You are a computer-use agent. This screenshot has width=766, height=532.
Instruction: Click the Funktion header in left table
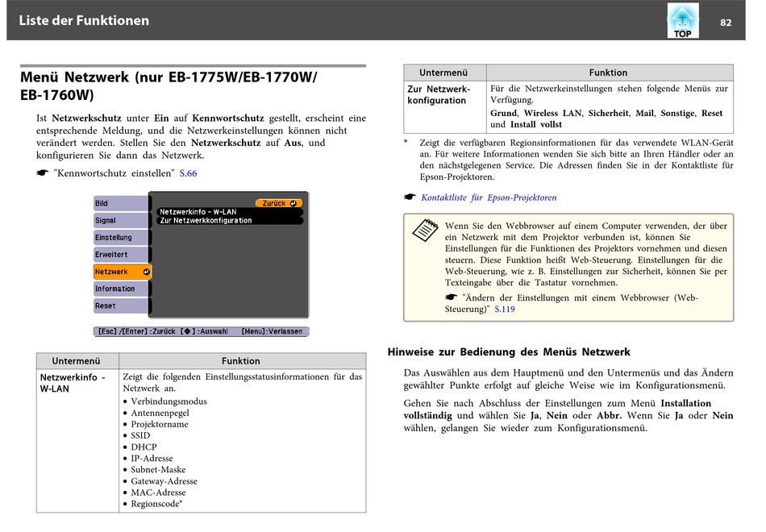(x=241, y=361)
